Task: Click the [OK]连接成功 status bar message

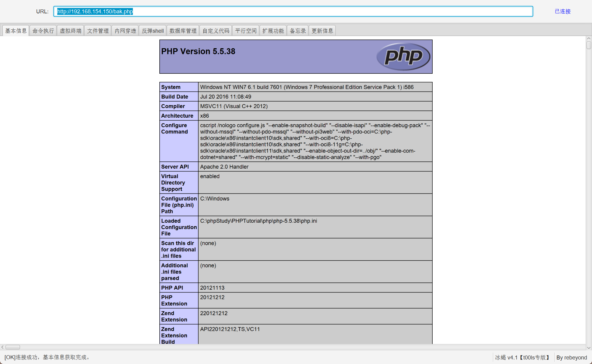Action: (48, 357)
